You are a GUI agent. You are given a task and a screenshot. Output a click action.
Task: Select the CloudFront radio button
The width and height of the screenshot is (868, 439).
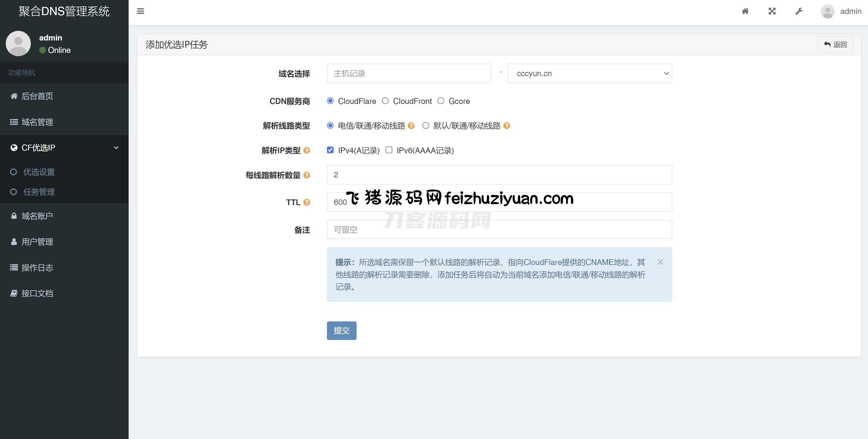385,101
